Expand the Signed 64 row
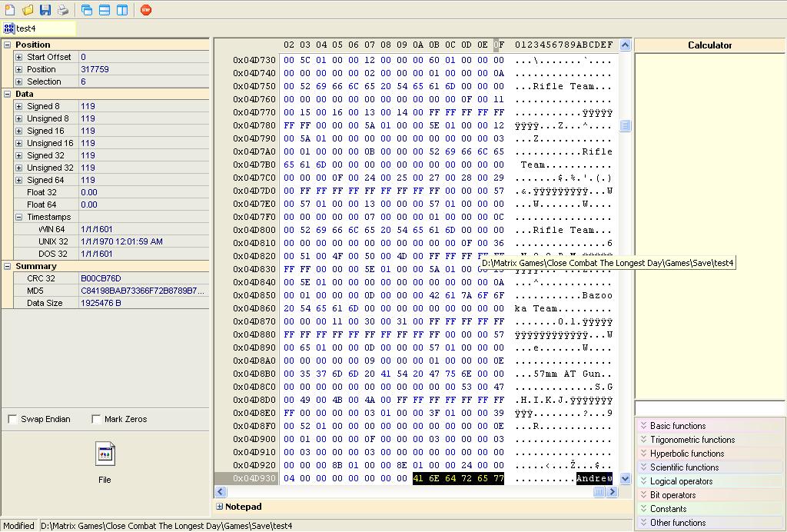Image resolution: width=787 pixels, height=532 pixels. 19,180
